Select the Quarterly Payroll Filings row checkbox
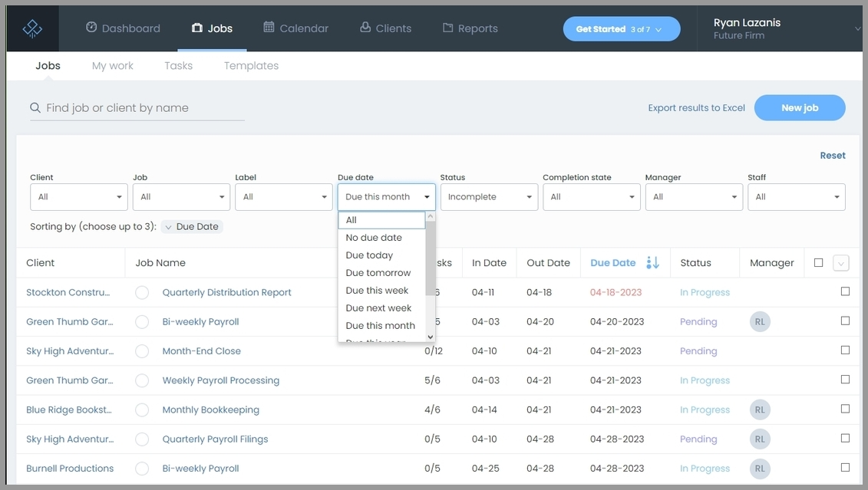The width and height of the screenshot is (868, 490). click(x=845, y=438)
